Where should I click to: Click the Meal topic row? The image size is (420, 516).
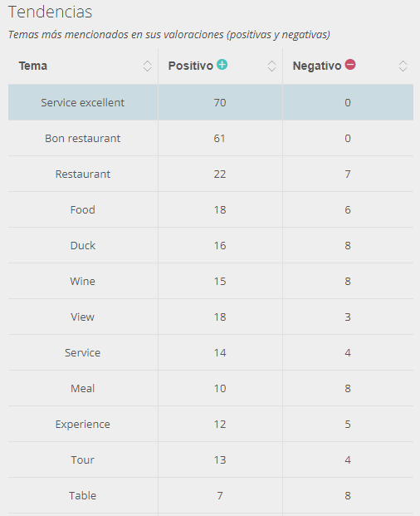pyautogui.click(x=211, y=388)
